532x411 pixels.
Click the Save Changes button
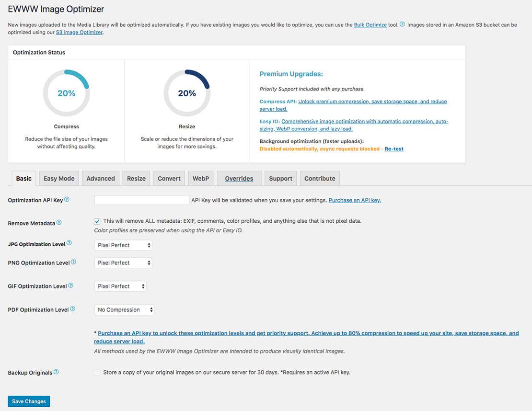29,401
